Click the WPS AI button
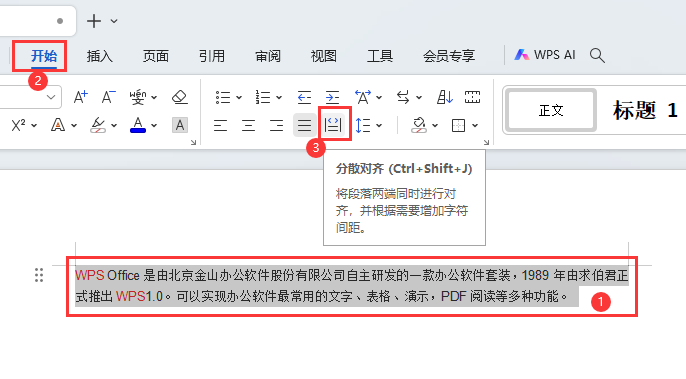 pyautogui.click(x=544, y=55)
